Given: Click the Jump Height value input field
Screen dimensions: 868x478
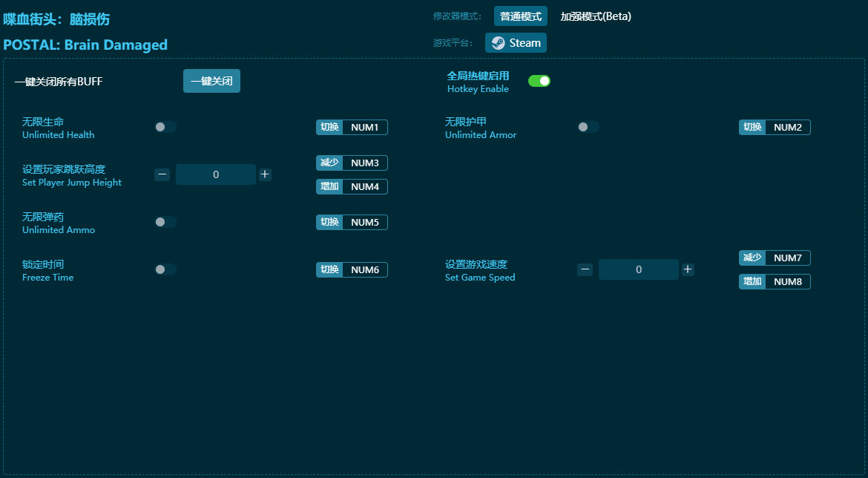Looking at the screenshot, I should (x=216, y=174).
